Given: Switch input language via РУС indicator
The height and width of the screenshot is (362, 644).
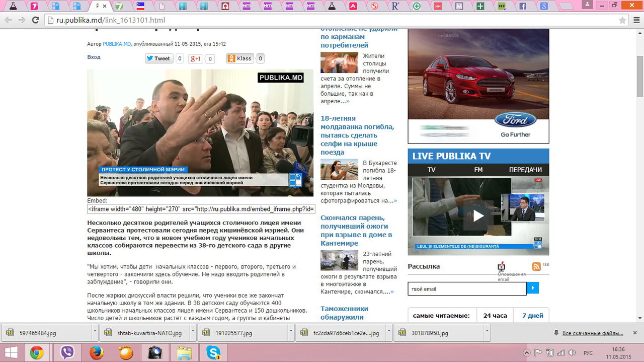Looking at the screenshot, I should pyautogui.click(x=588, y=352).
